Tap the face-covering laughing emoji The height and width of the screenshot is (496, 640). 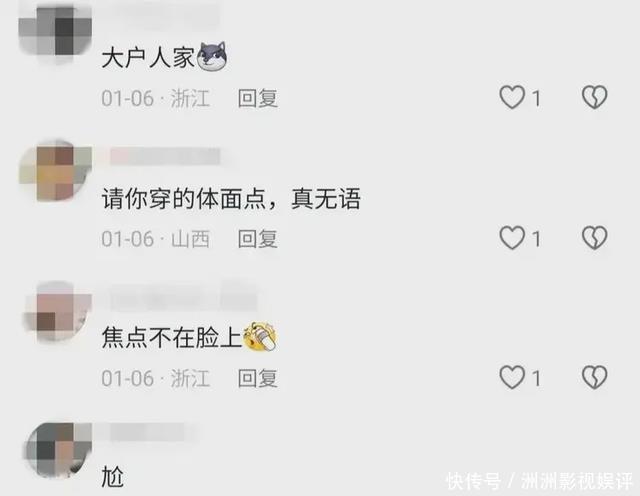point(260,336)
